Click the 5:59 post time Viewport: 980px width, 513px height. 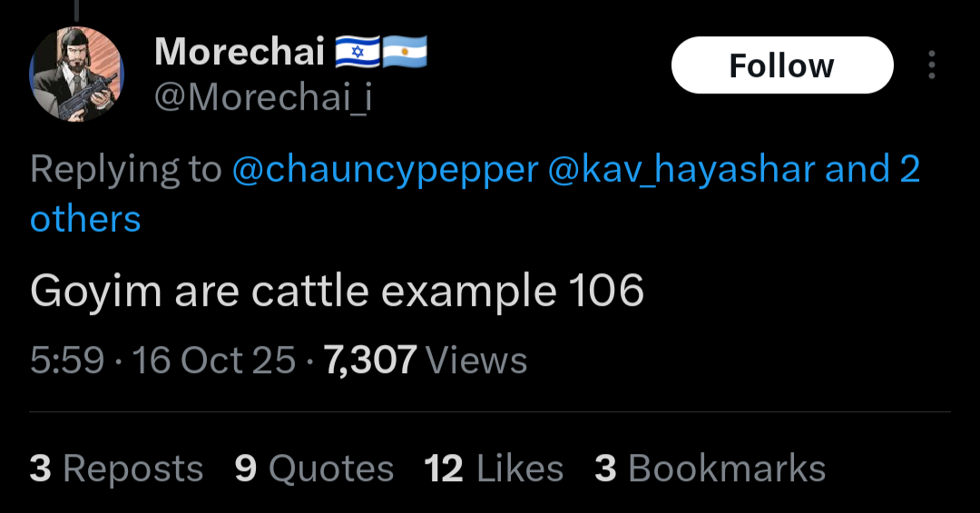coord(67,360)
